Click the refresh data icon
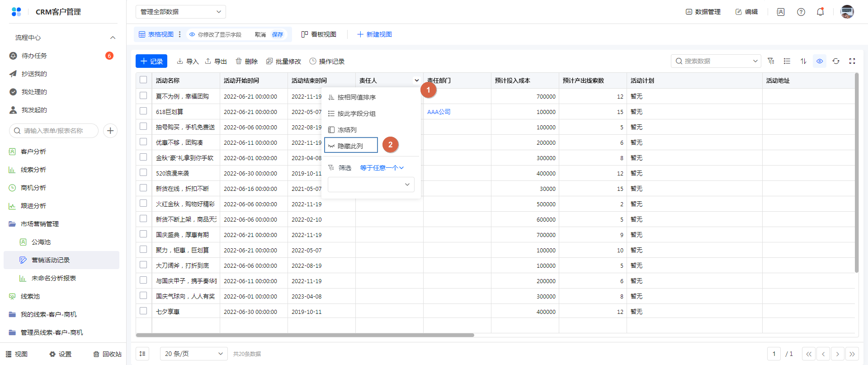The width and height of the screenshot is (868, 365). coord(836,61)
